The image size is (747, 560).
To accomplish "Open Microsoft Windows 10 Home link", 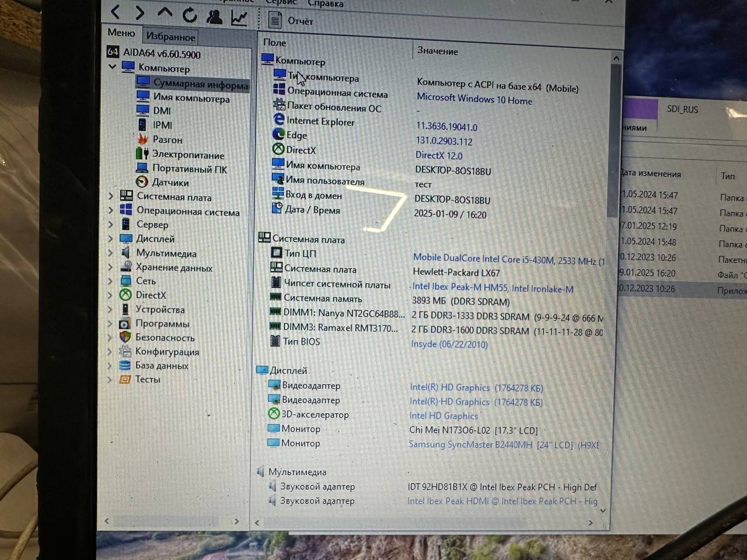I will (474, 99).
